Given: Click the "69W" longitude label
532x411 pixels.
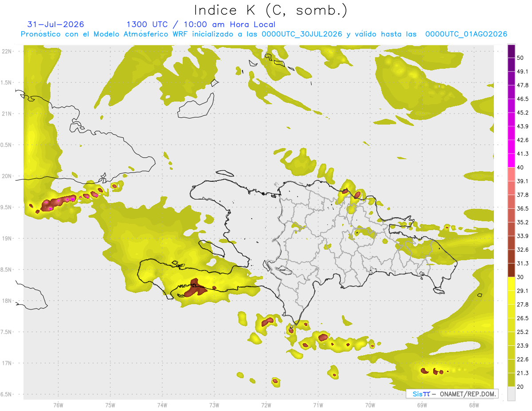Looking at the screenshot, I should click(422, 404).
